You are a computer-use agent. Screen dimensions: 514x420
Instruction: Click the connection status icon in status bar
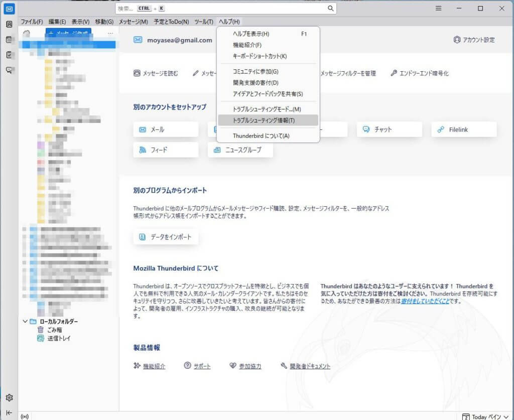click(25, 416)
